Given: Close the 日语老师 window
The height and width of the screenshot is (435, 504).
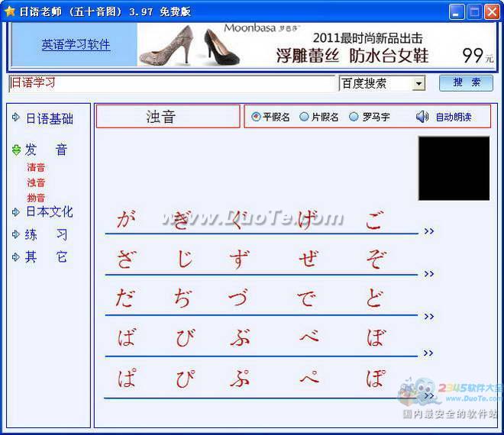Looking at the screenshot, I should pos(492,12).
